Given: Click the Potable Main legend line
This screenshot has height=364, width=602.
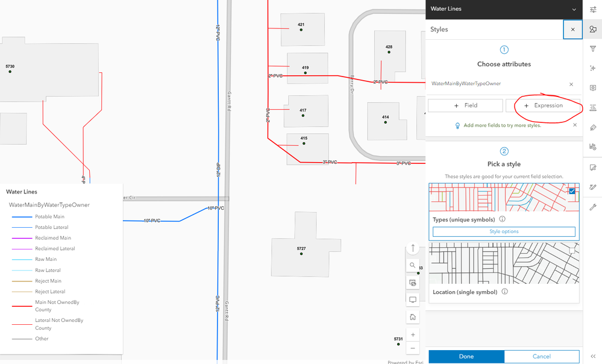Looking at the screenshot, I should (22, 217).
